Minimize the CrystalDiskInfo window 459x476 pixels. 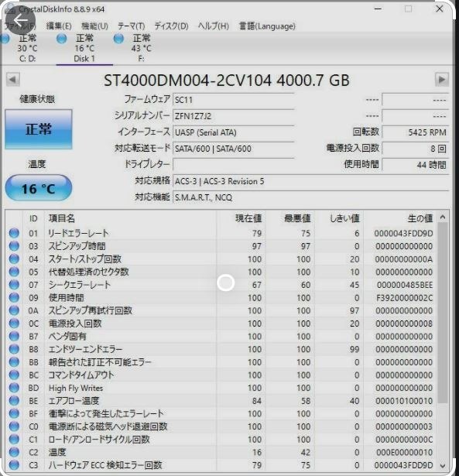(378, 9)
